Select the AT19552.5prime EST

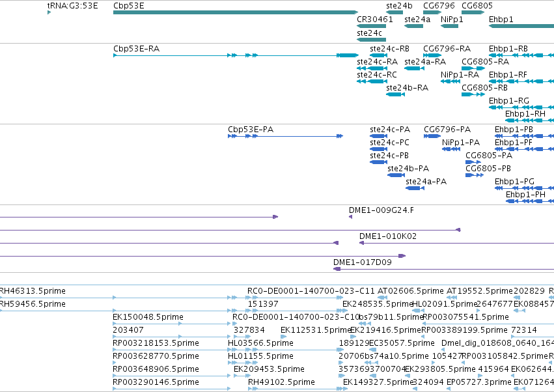[x=452, y=298]
